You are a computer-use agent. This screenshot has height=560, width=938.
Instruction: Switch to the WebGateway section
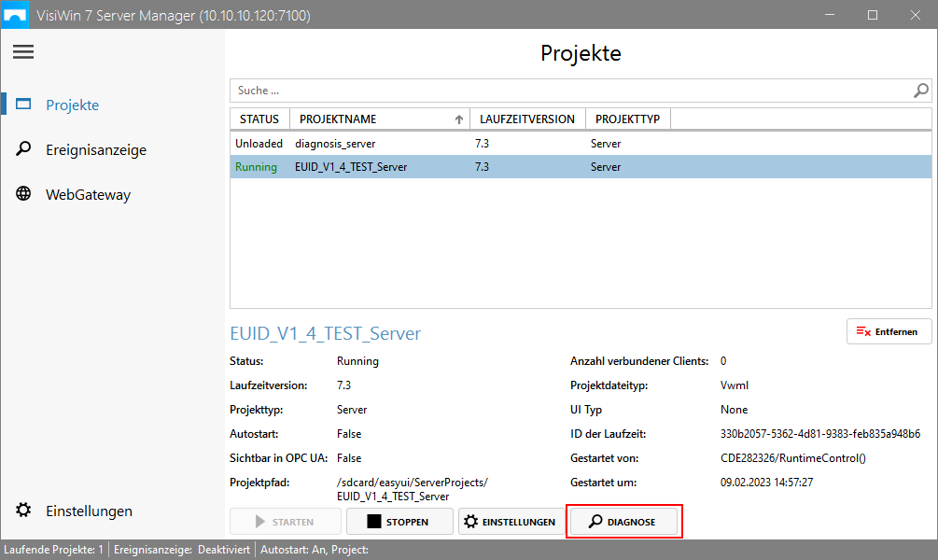tap(88, 195)
